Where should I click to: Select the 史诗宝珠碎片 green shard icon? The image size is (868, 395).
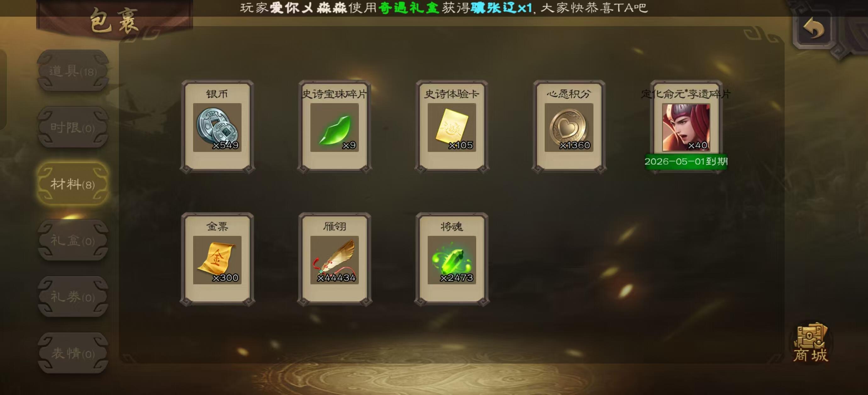click(334, 127)
